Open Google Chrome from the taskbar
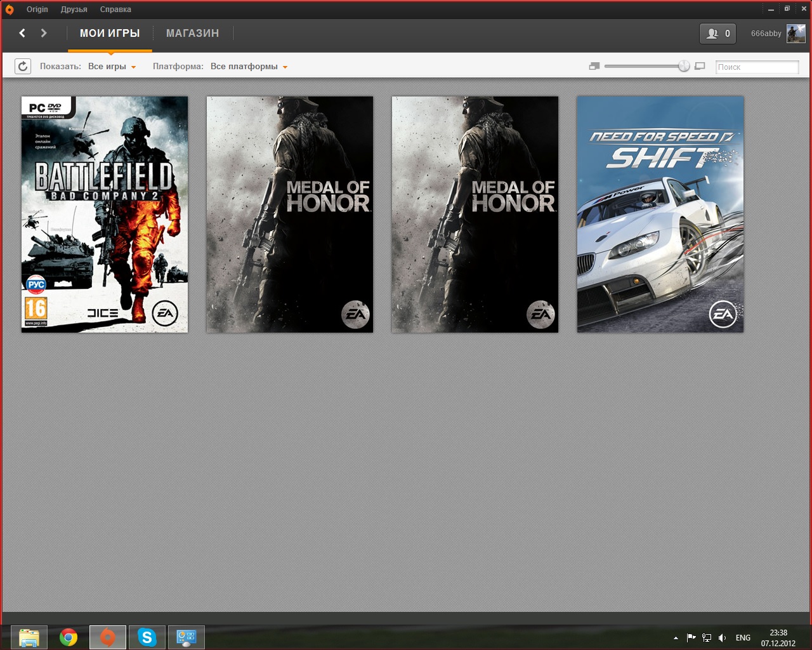Screen dimensions: 812x650 (69, 637)
